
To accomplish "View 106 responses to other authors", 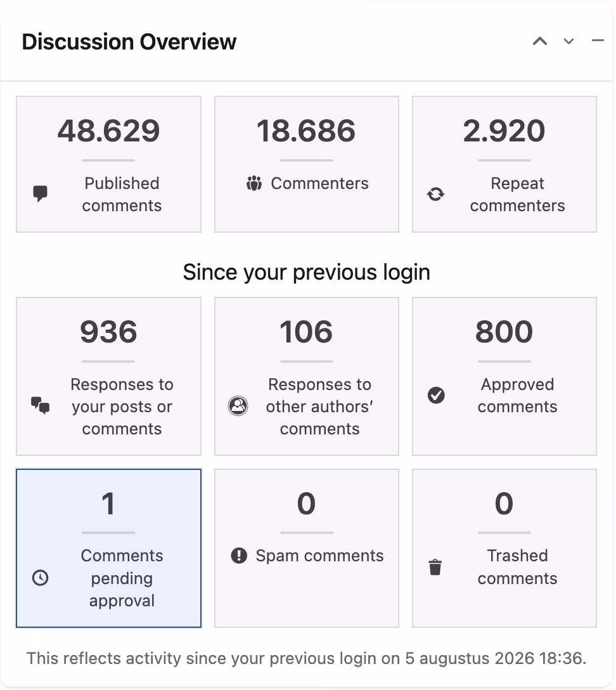I will (307, 376).
